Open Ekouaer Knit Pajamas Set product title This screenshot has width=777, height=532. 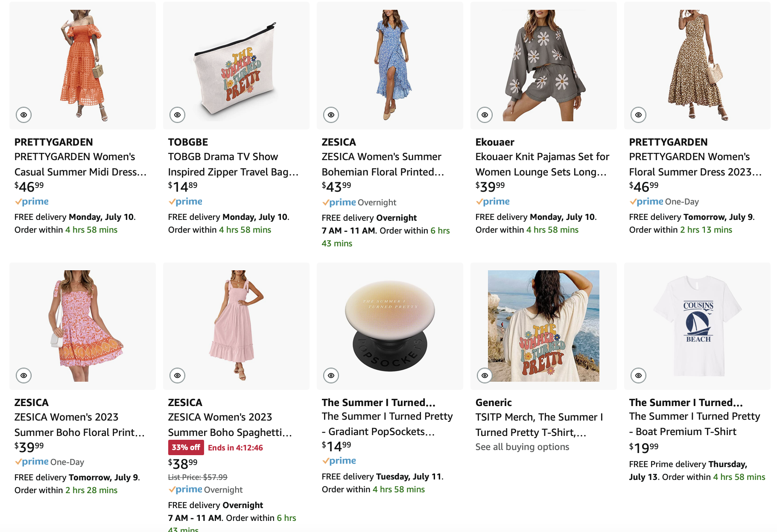point(542,164)
